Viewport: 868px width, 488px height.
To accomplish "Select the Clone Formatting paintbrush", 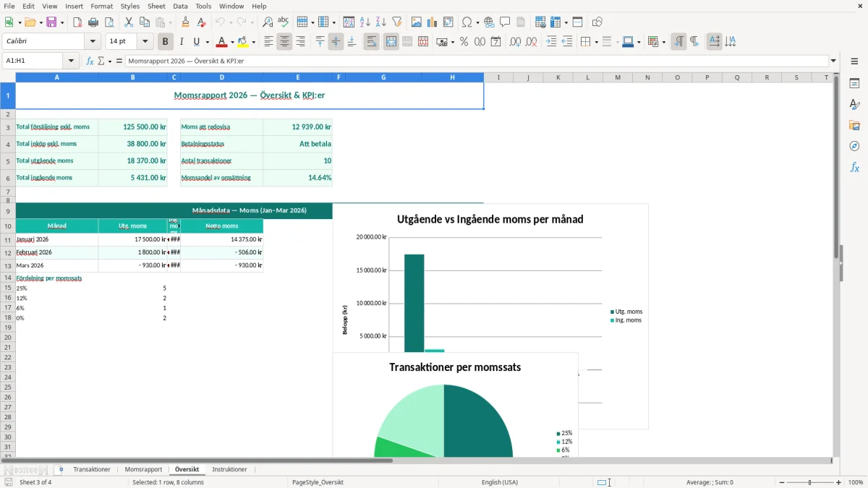I will 185,22.
